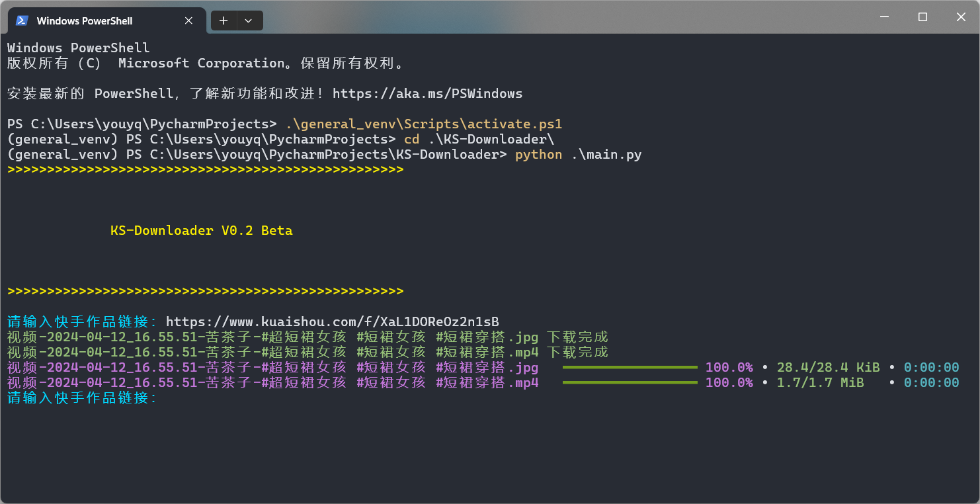Screen dimensions: 980x504
Task: Click the kuaishou.com URL in the terminal
Action: [x=332, y=322]
